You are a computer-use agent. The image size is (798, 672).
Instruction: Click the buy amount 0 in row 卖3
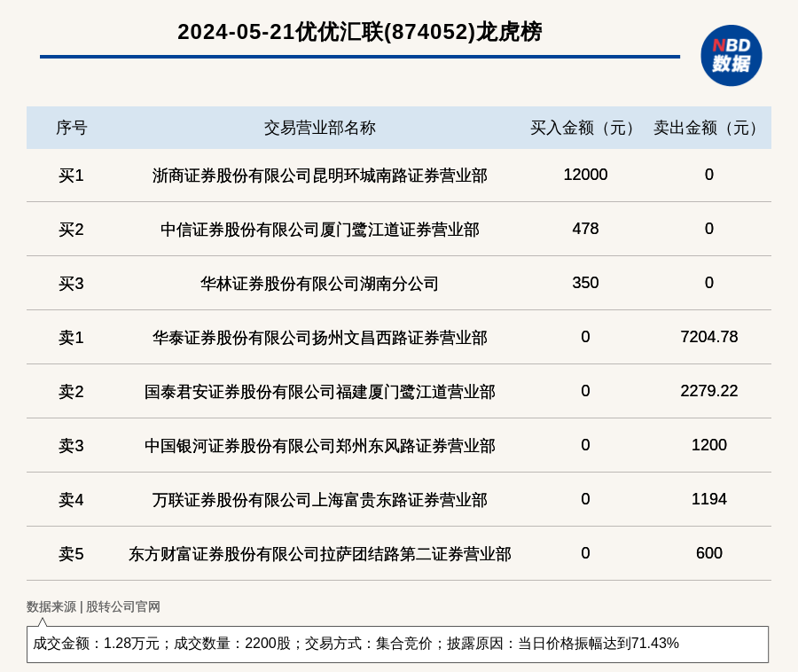point(585,445)
